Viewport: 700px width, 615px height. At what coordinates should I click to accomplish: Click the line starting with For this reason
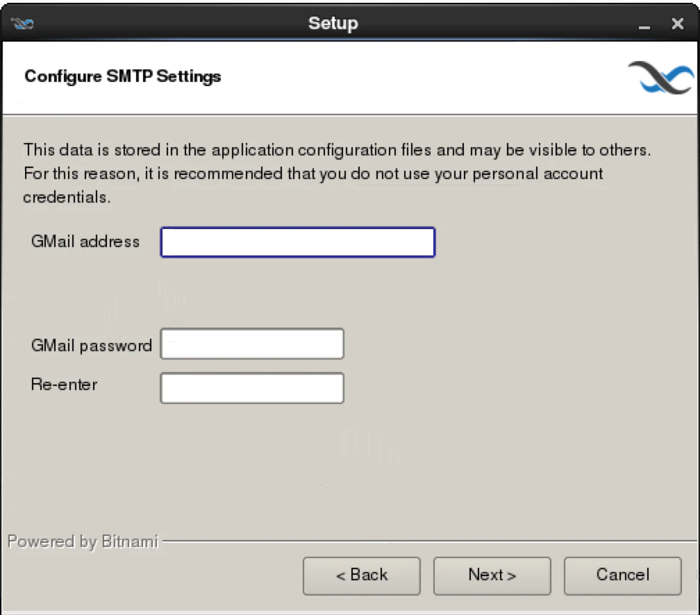coord(313,174)
